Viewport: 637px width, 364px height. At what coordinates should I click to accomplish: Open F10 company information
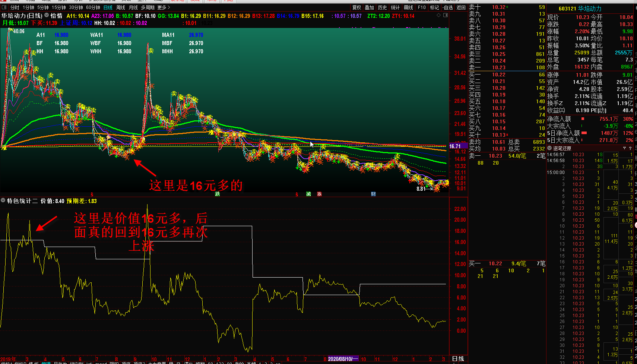tap(422, 7)
